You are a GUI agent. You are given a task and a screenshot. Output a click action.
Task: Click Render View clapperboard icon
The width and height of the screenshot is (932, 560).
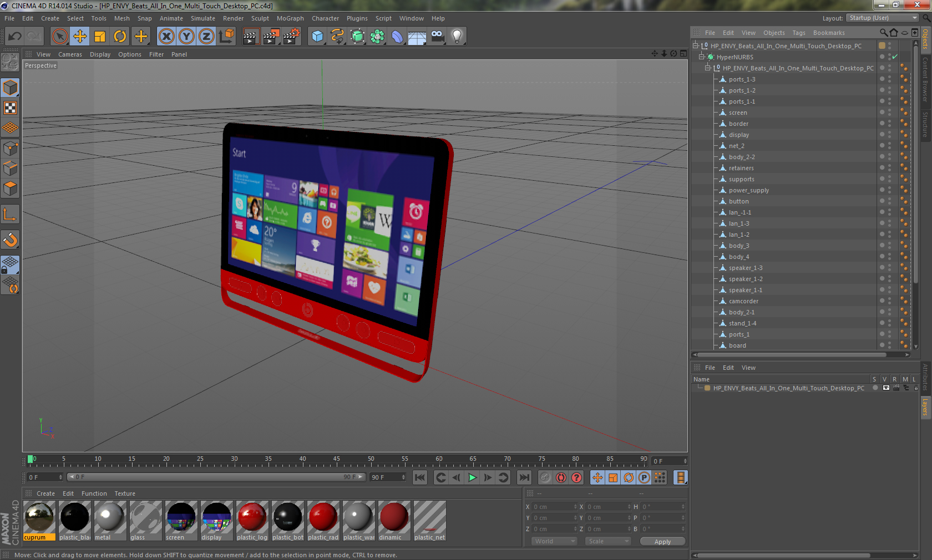pos(251,37)
